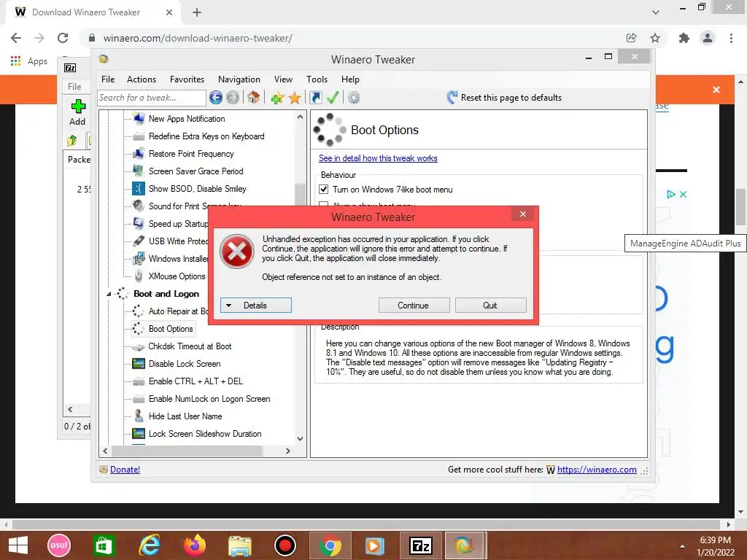This screenshot has height=560, width=747.
Task: Select Show BSOD, Disable Smiley tweak
Action: pos(197,189)
